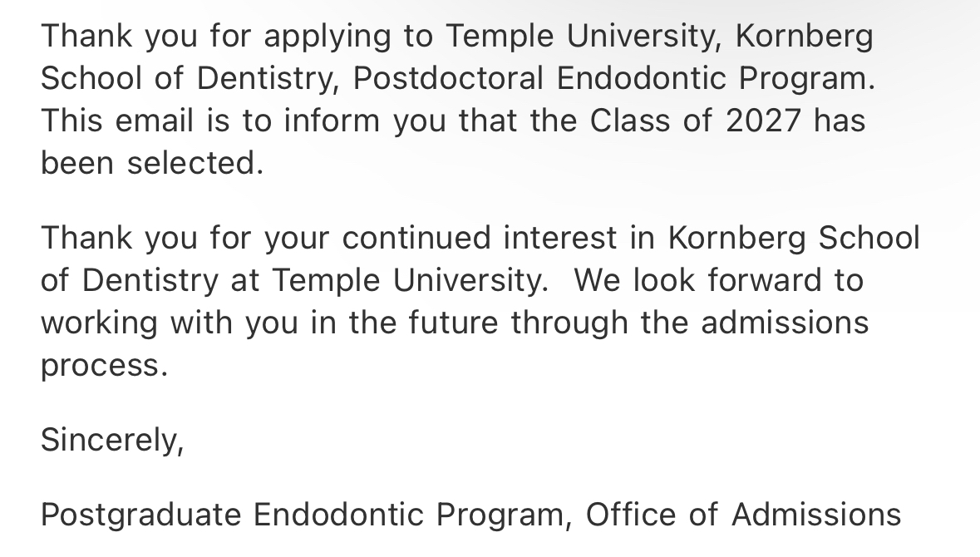Click the word 'Sincerely,'
Image resolution: width=980 pixels, height=557 pixels.
click(x=112, y=440)
